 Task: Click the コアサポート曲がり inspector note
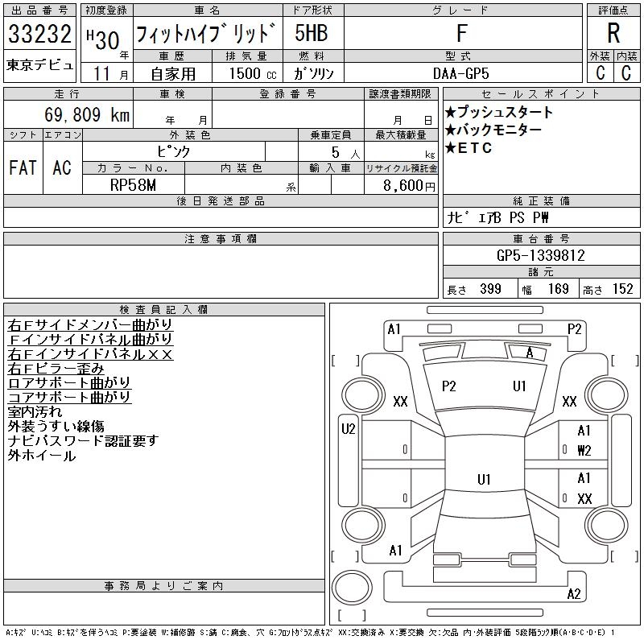tap(69, 398)
